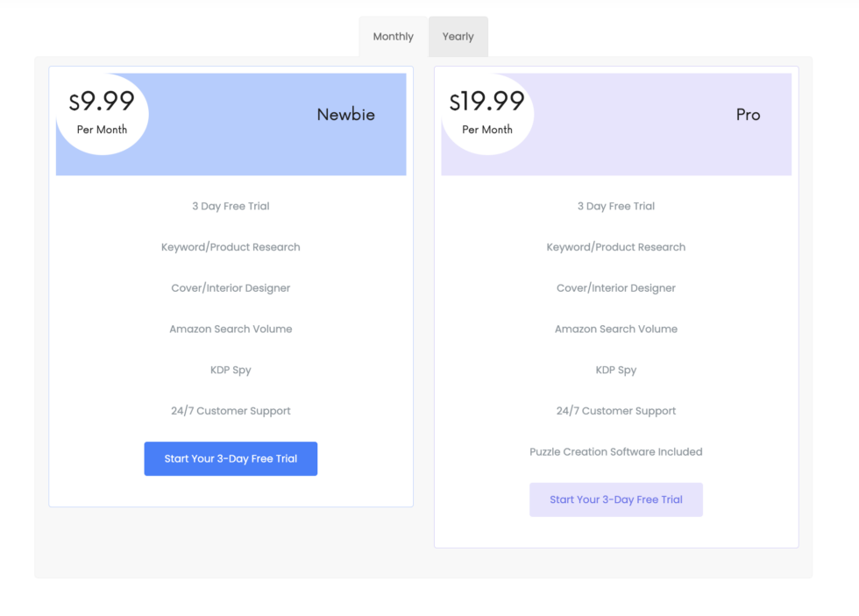Click 24/7 Customer Support in Pro plan

615,411
